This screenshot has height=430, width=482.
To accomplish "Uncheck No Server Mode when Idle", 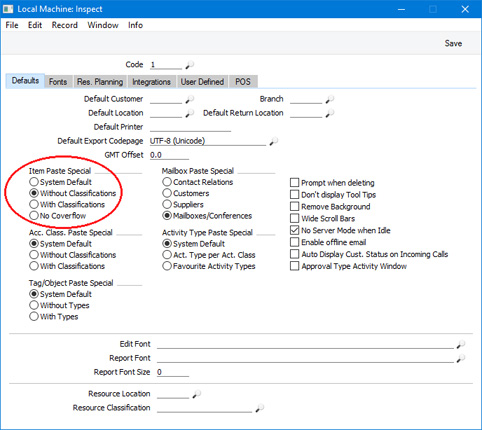I will (x=294, y=230).
